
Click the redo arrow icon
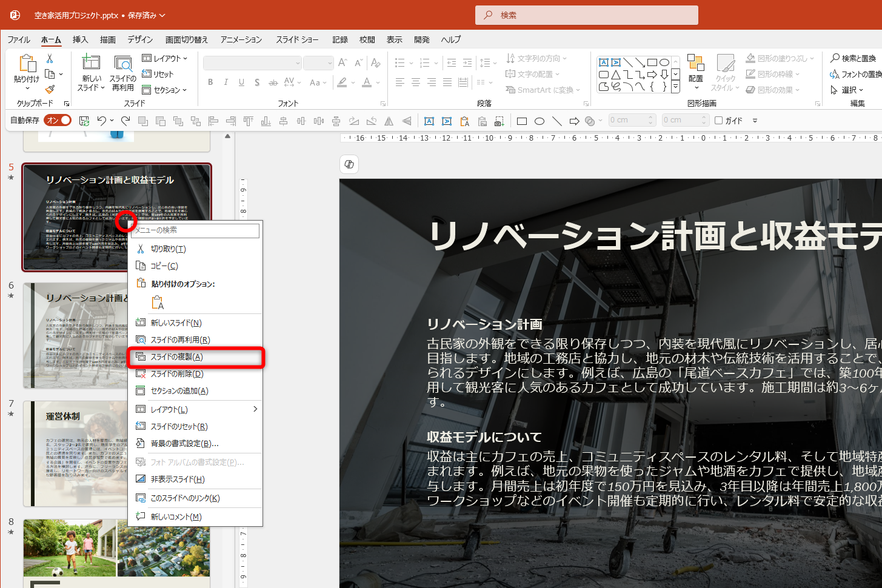125,121
